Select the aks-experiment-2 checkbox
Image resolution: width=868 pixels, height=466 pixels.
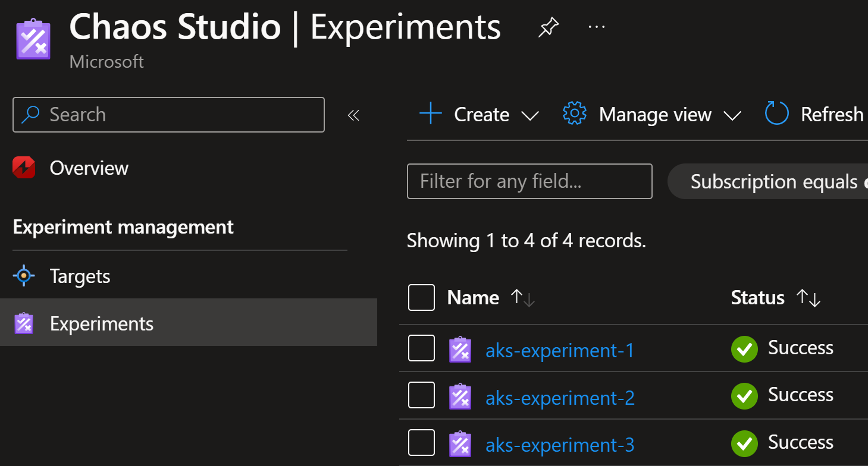[x=421, y=395]
